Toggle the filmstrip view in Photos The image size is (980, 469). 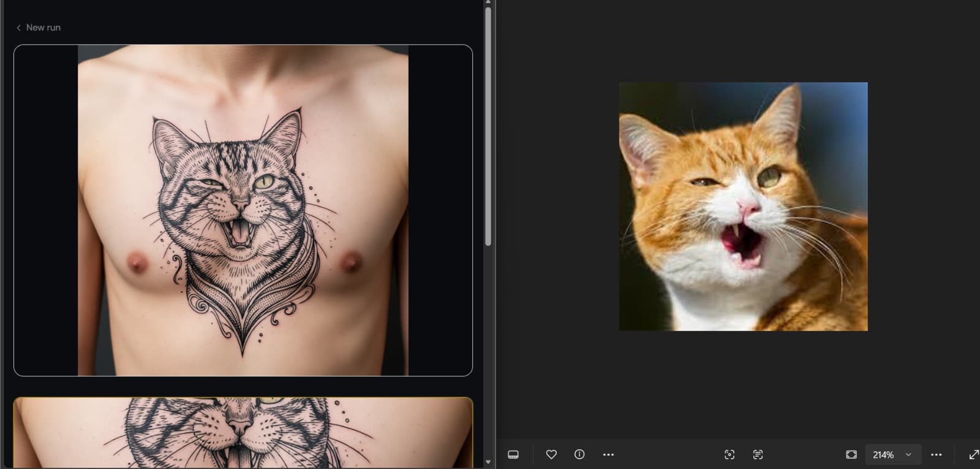click(513, 454)
